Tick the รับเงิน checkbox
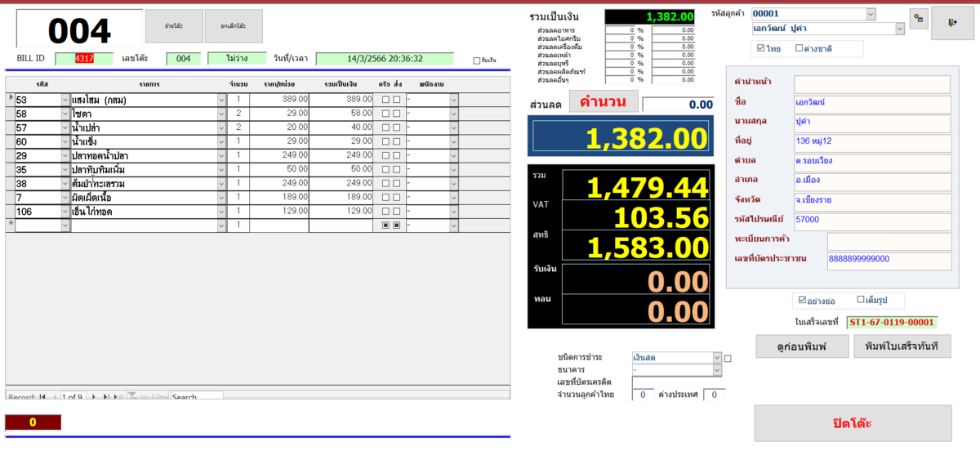This screenshot has width=980, height=451. pyautogui.click(x=477, y=60)
